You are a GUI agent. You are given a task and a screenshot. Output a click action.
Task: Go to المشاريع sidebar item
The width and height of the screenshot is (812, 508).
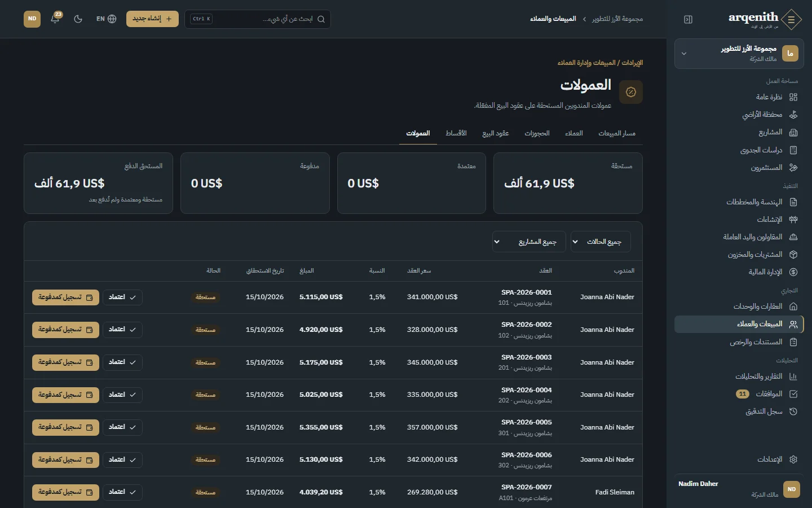(x=739, y=132)
